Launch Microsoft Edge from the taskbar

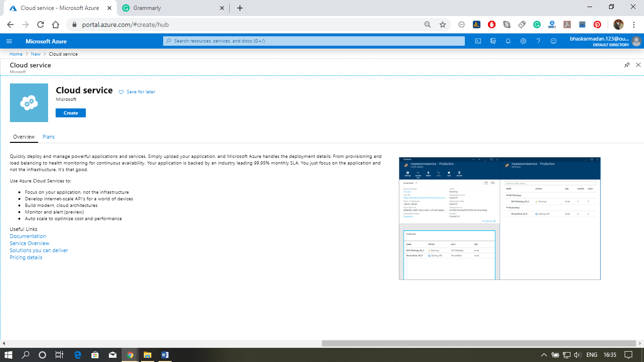coord(78,355)
